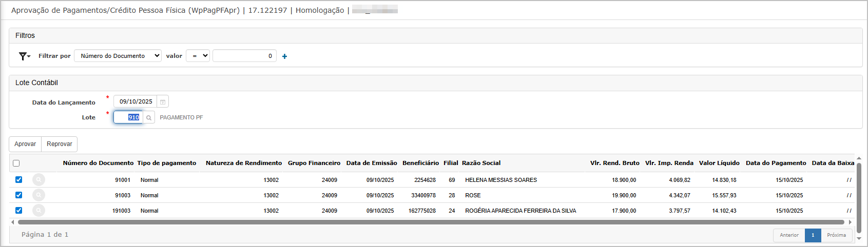Uncheck the row for ROGÉRIA APARECIDA FERREIRA

(x=19, y=211)
